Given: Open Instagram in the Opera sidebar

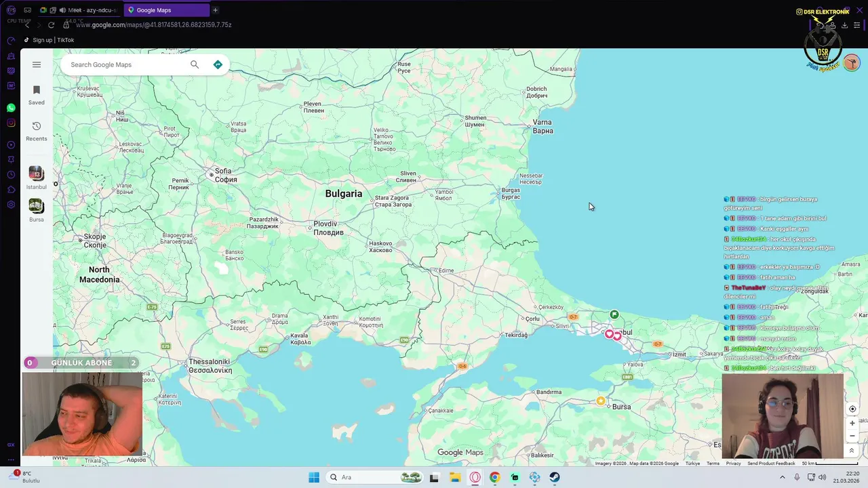Looking at the screenshot, I should coord(11,123).
